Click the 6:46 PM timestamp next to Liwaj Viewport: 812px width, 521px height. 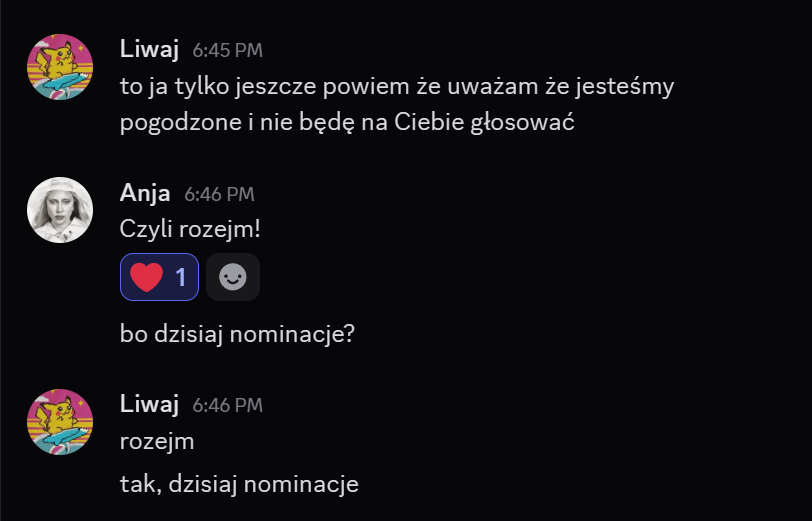[228, 406]
